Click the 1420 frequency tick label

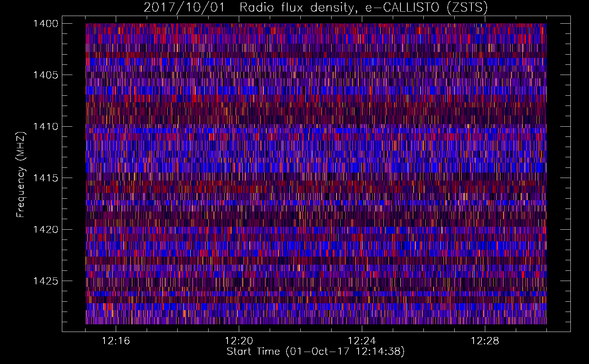tap(46, 230)
